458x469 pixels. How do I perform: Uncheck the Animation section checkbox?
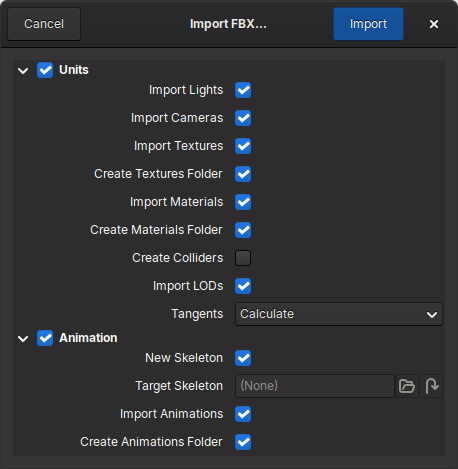tap(45, 338)
